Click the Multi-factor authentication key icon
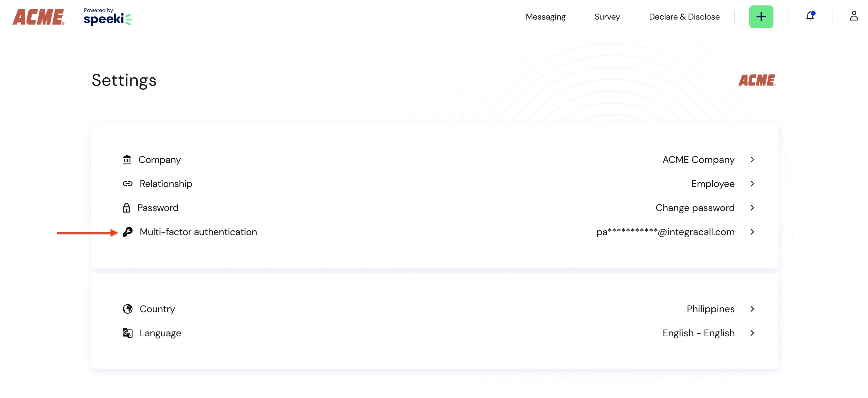This screenshot has width=868, height=398. click(x=127, y=232)
